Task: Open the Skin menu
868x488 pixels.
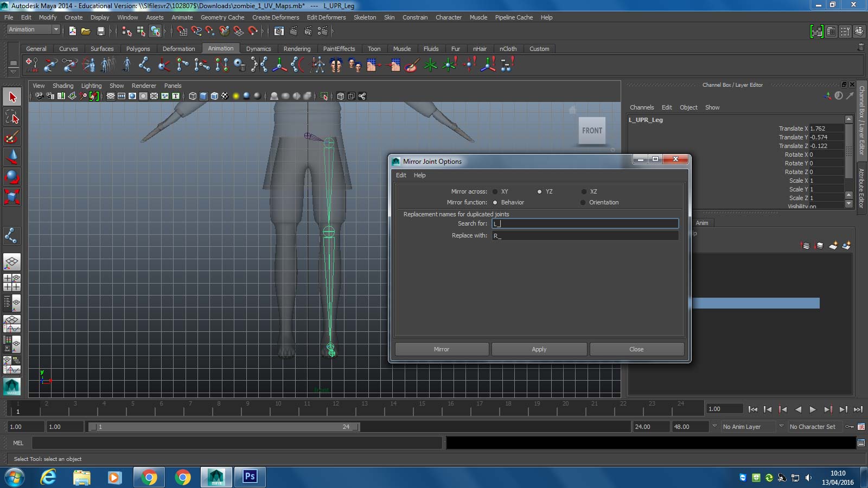Action: [x=389, y=17]
